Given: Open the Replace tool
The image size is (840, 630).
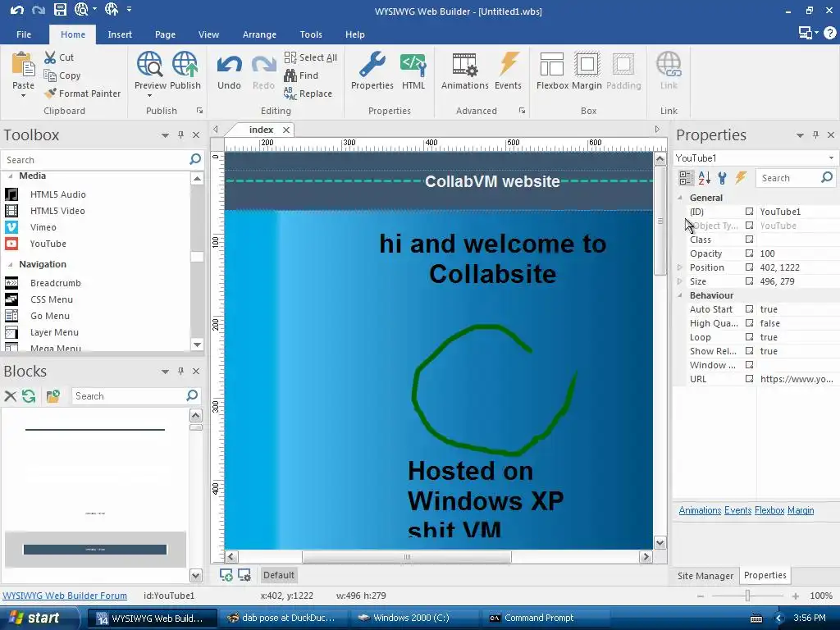Looking at the screenshot, I should click(308, 94).
